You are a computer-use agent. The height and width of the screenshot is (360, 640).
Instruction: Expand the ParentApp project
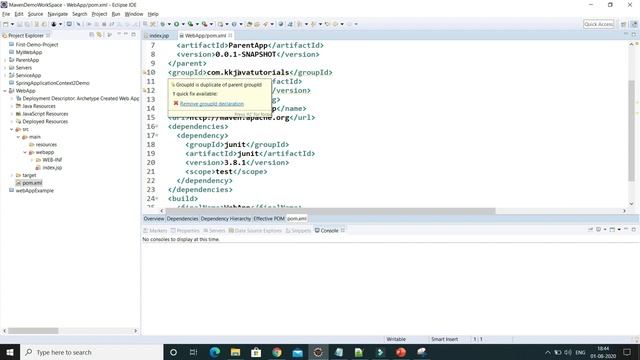click(5, 60)
